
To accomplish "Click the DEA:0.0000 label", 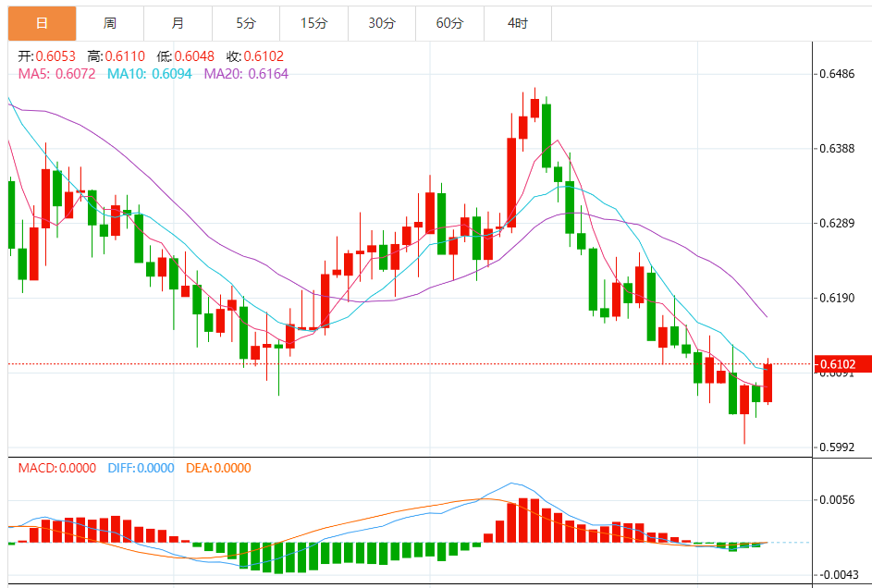I will (x=218, y=468).
